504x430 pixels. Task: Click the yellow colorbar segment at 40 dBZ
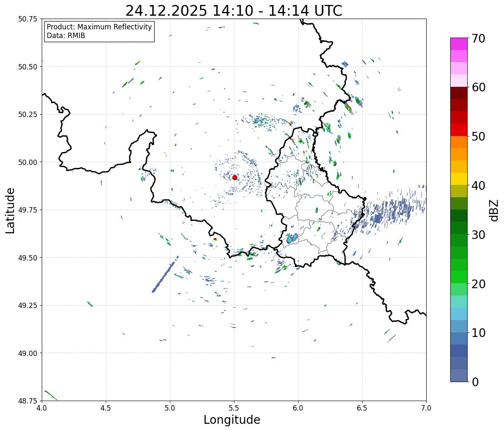pyautogui.click(x=459, y=179)
